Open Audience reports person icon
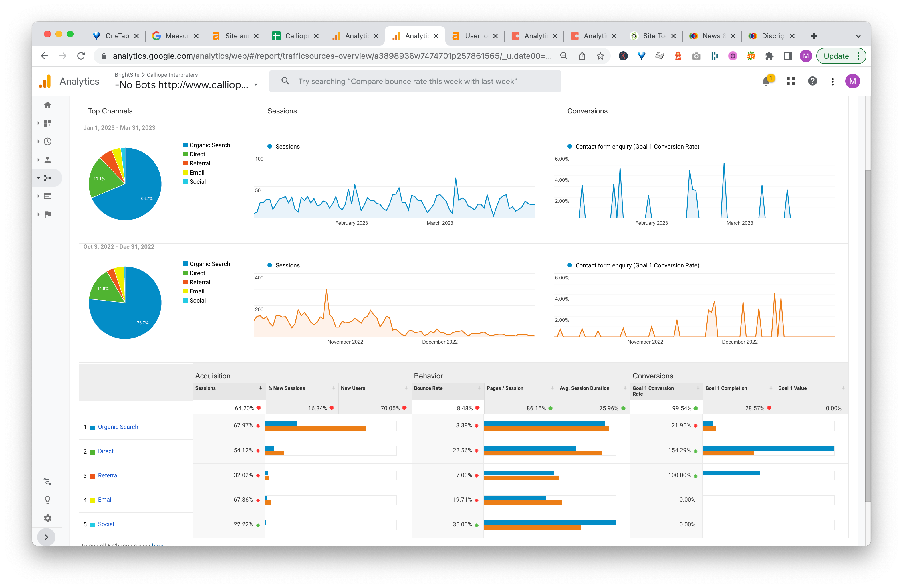This screenshot has height=588, width=903. 47,160
